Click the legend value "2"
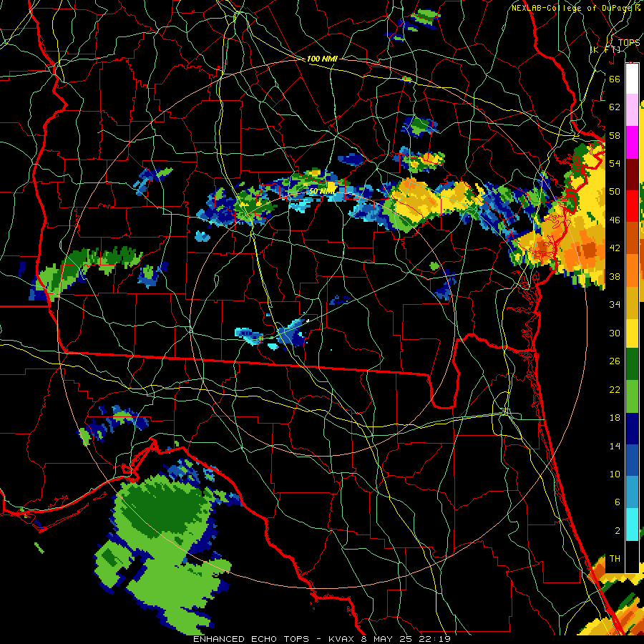644x644 pixels. [618, 531]
